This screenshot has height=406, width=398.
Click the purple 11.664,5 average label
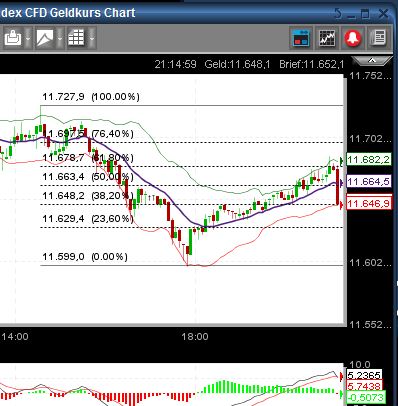coord(369,181)
